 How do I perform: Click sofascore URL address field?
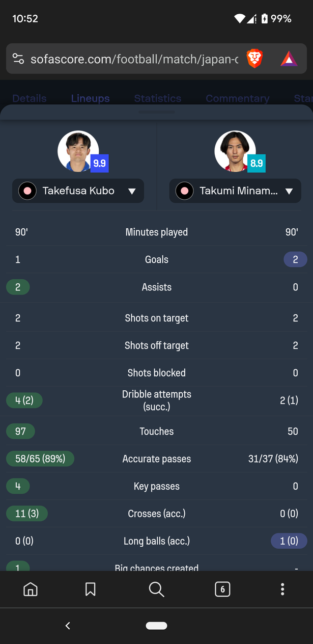pyautogui.click(x=134, y=59)
